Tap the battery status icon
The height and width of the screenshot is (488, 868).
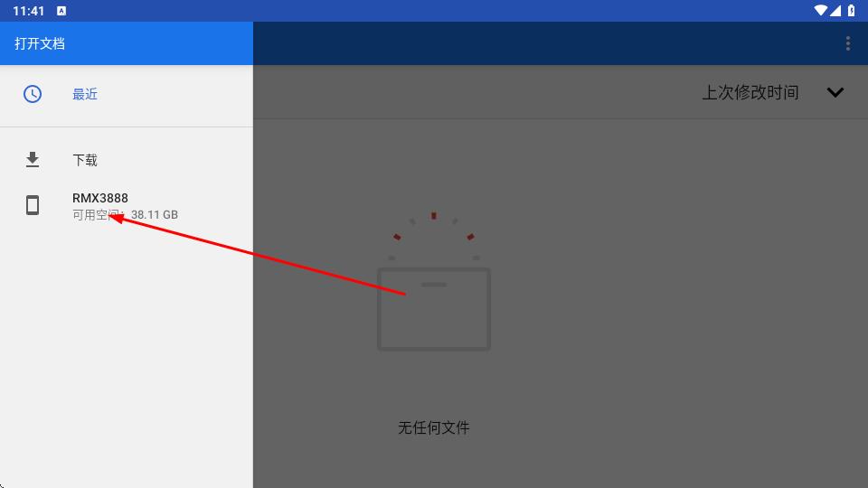point(852,11)
